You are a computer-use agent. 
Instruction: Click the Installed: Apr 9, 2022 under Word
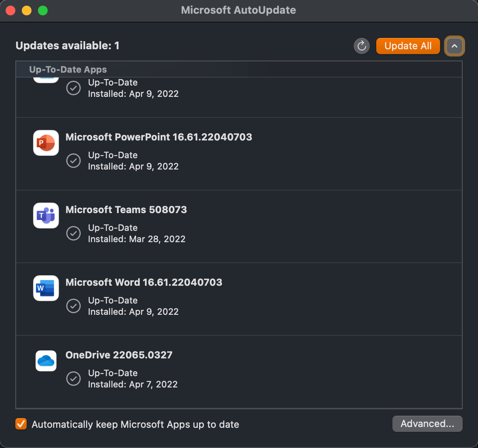133,312
